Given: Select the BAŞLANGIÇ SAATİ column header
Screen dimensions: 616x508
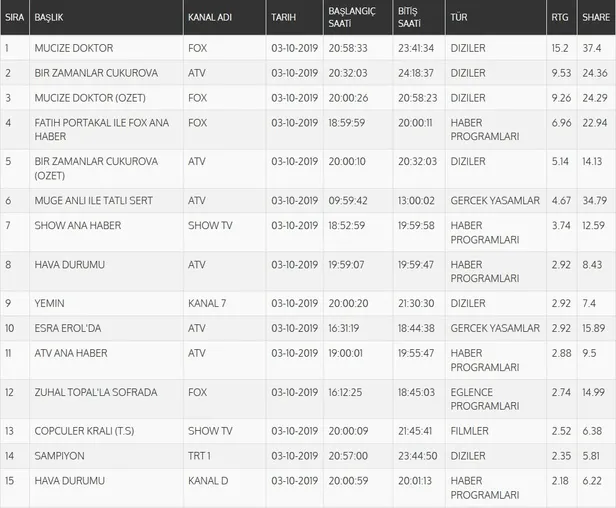Looking at the screenshot, I should [x=352, y=17].
